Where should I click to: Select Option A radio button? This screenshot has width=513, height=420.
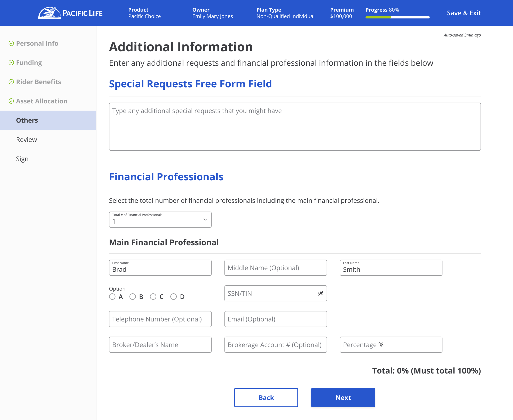tap(112, 297)
